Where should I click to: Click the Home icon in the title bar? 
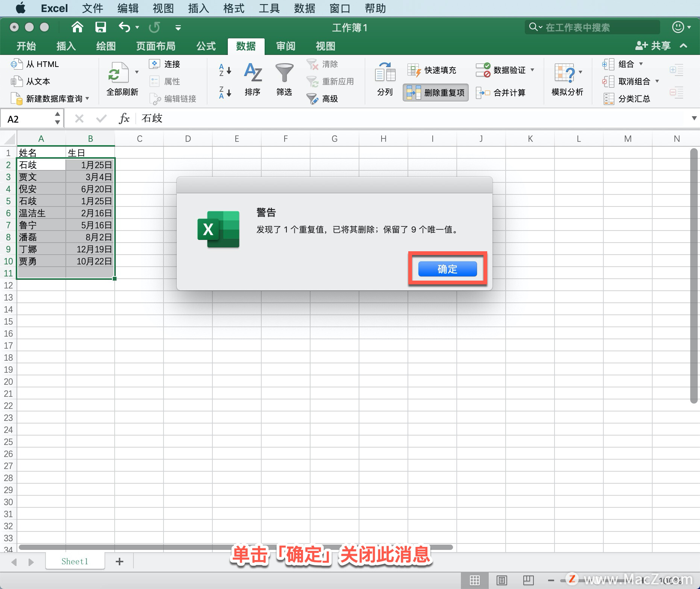[x=77, y=27]
